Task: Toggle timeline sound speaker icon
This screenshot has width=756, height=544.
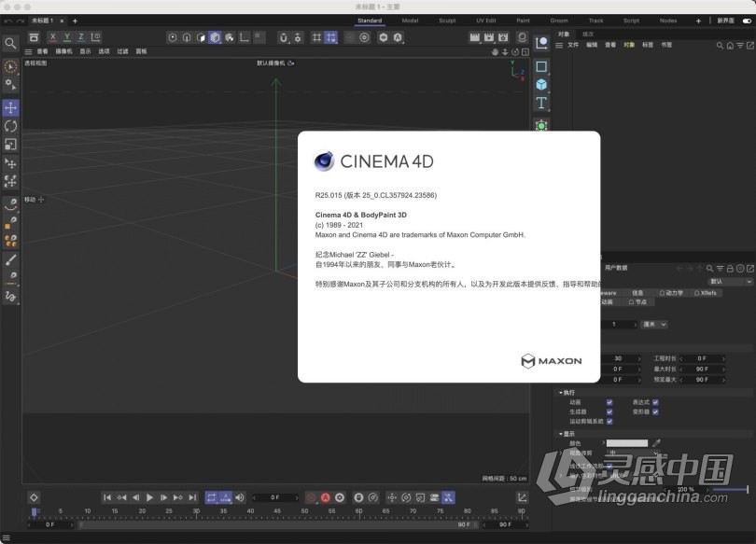Action: coord(240,497)
